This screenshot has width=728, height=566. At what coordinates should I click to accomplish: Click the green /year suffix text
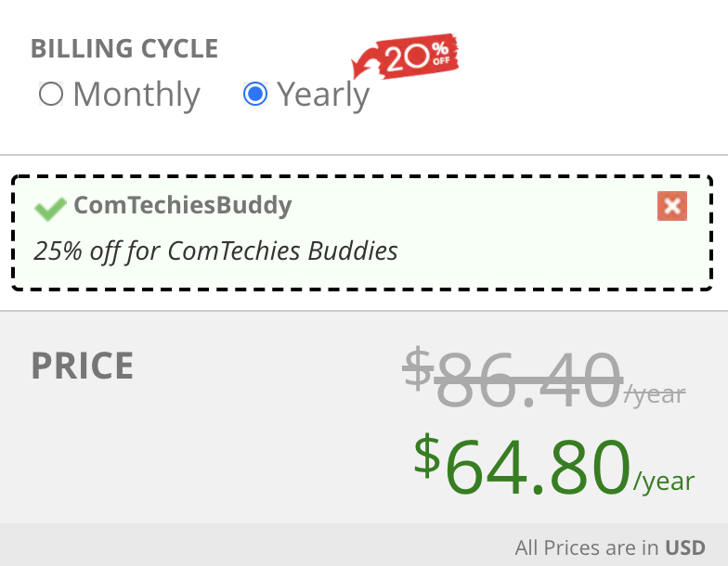coord(665,482)
